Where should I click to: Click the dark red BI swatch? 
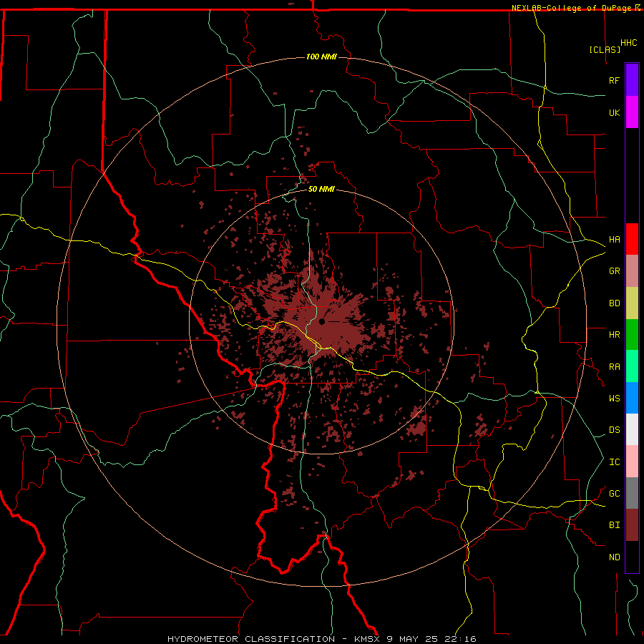632,525
